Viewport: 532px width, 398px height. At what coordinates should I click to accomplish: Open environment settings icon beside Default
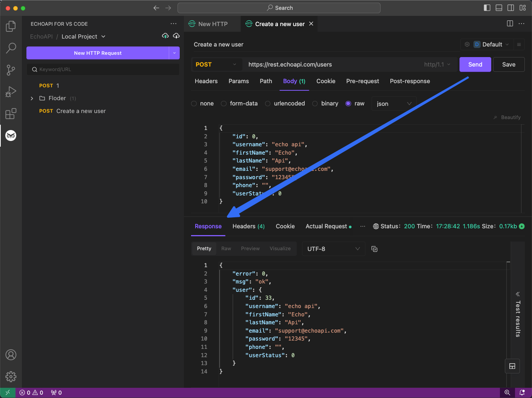coord(467,44)
